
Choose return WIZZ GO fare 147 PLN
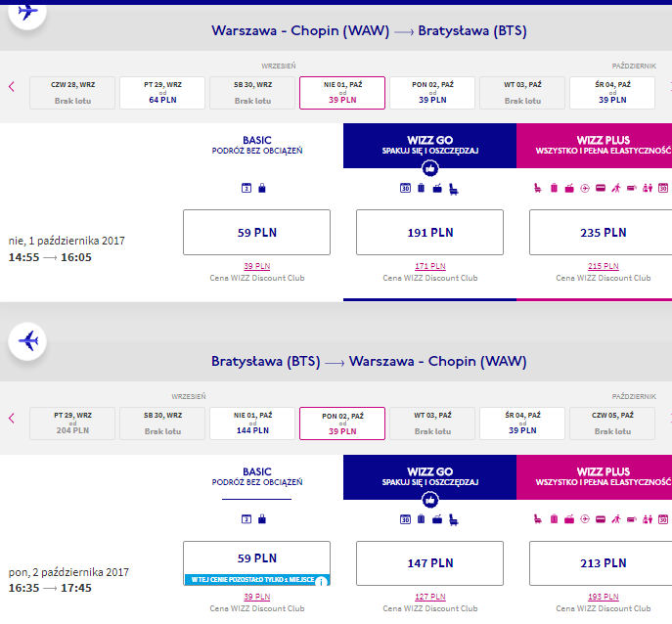click(x=429, y=563)
